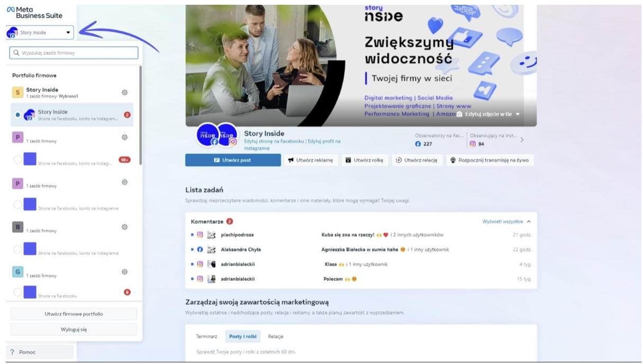This screenshot has width=643, height=364.
Task: Click Utwórz firmowe portfolio button
Action: coord(74,314)
